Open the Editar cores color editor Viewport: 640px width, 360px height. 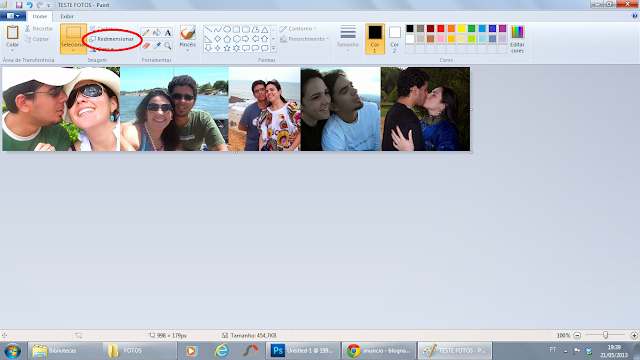517,39
